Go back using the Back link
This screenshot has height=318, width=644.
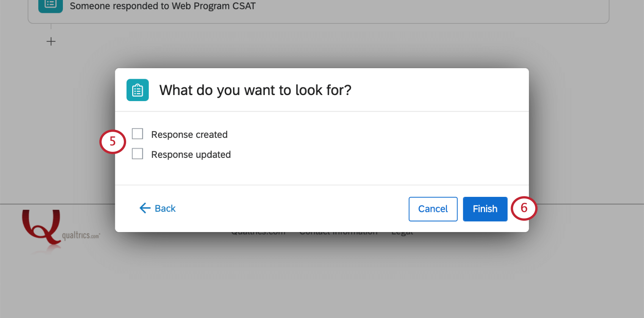click(x=158, y=208)
